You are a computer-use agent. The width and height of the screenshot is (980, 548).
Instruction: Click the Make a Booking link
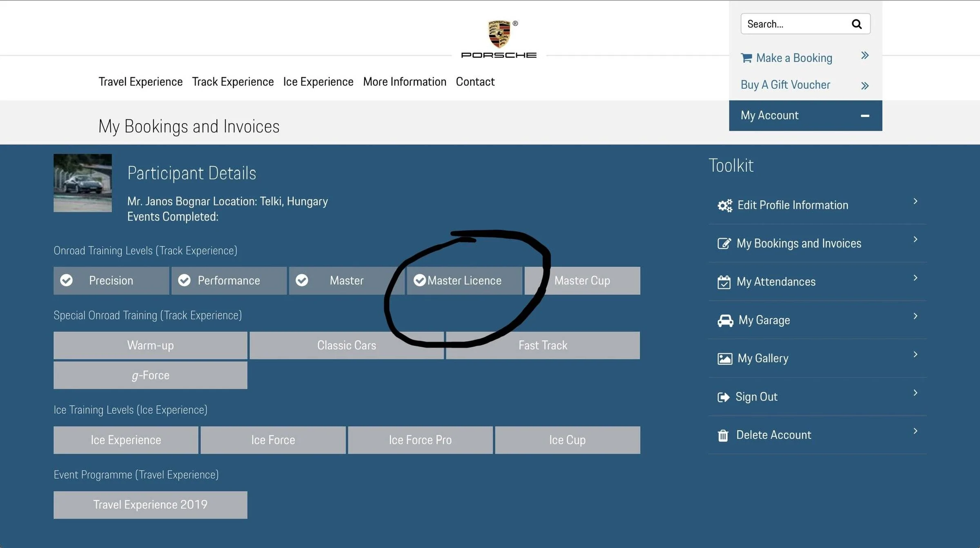coord(794,58)
